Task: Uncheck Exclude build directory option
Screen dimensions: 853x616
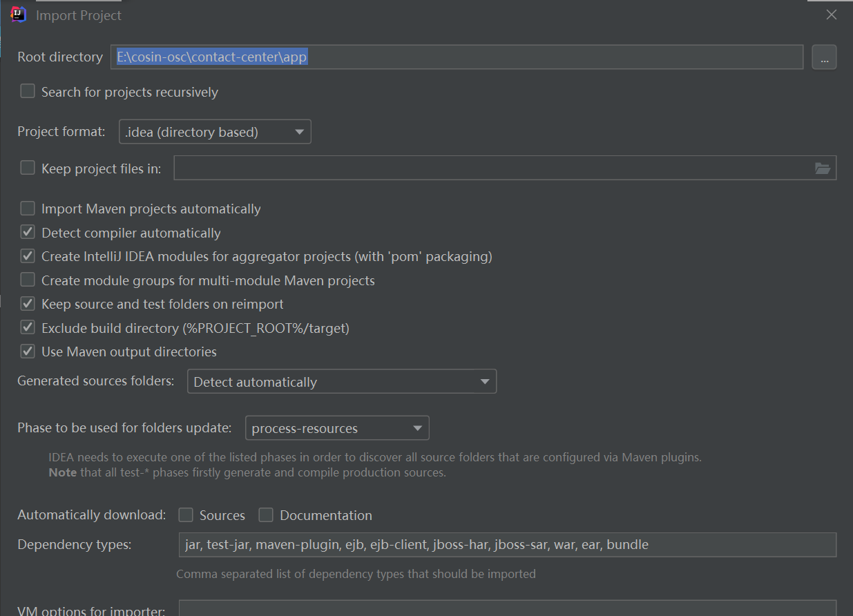Action: 27,327
